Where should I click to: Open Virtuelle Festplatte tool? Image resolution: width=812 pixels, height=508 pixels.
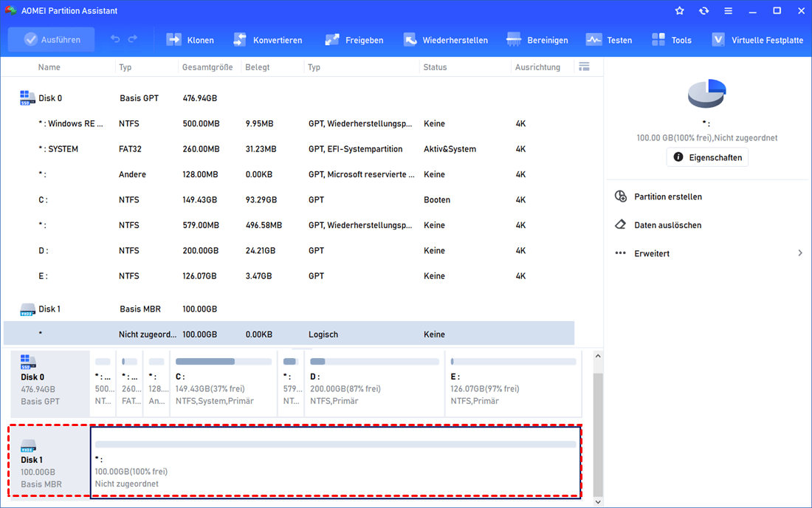coord(718,40)
